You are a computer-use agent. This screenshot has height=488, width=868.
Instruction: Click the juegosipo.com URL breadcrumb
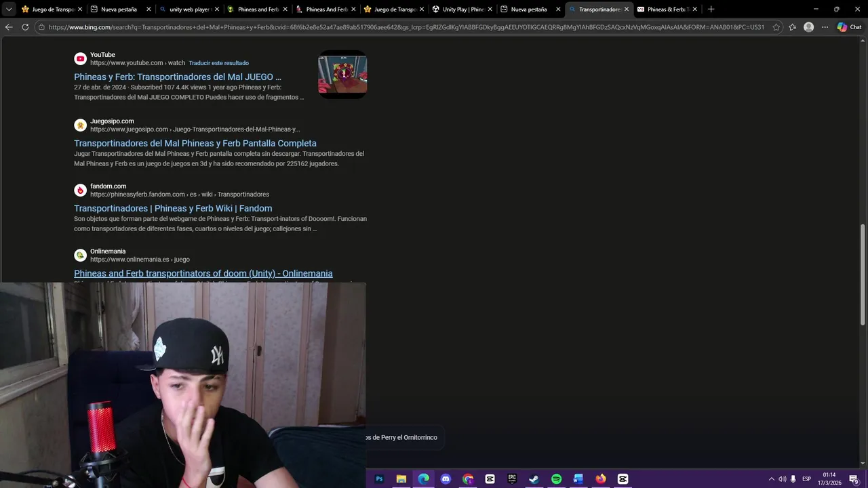[x=195, y=129]
